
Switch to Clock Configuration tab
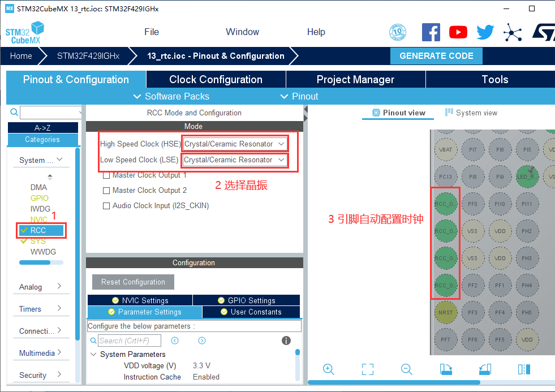[x=216, y=80]
